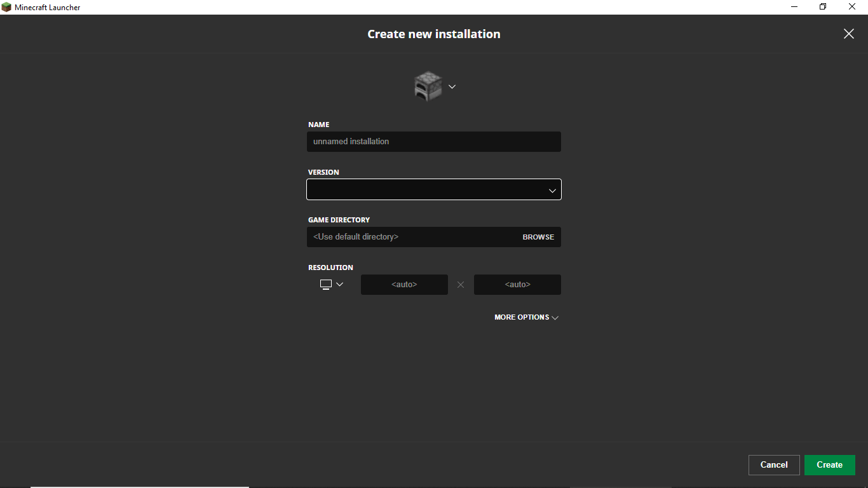Image resolution: width=868 pixels, height=488 pixels.
Task: Create the new installation
Action: click(830, 465)
